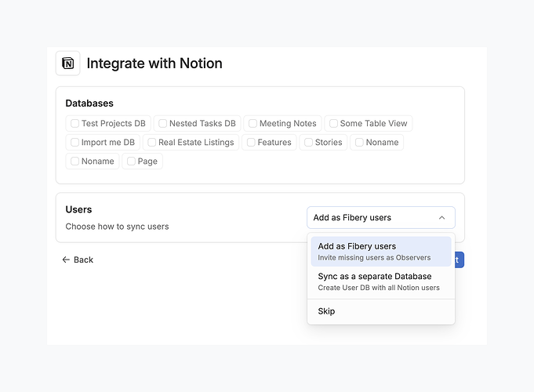Click the Choose how to sync users text

pyautogui.click(x=117, y=227)
